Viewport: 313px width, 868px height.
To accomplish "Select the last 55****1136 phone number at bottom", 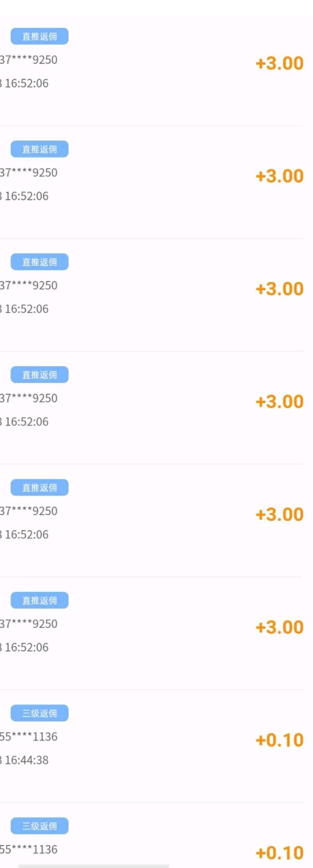I will coord(29,850).
